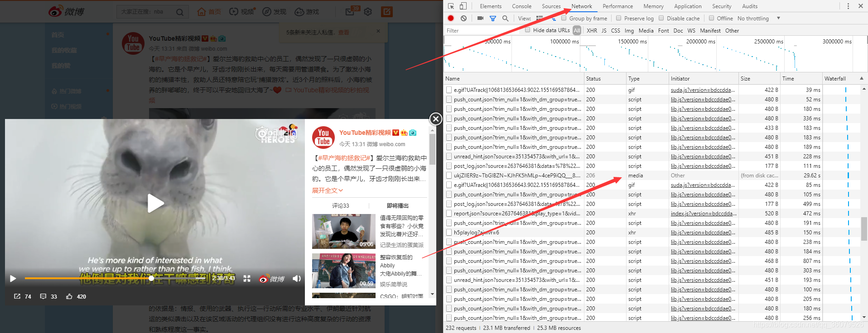The width and height of the screenshot is (868, 333).
Task: Toggle the device toolbar icon
Action: (463, 6)
